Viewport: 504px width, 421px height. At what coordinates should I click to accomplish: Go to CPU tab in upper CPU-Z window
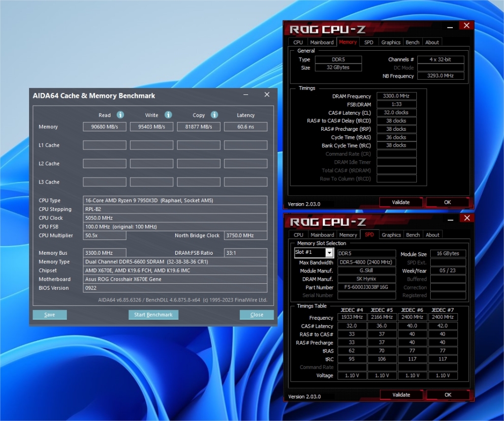(x=298, y=42)
